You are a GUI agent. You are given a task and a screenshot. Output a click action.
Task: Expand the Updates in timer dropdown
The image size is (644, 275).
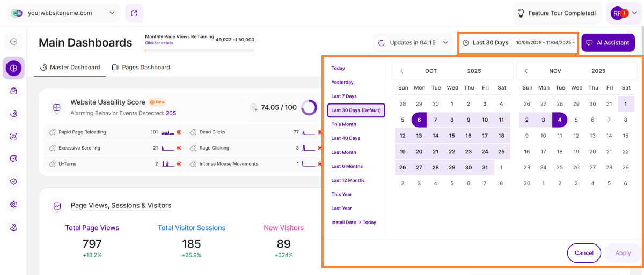(413, 43)
